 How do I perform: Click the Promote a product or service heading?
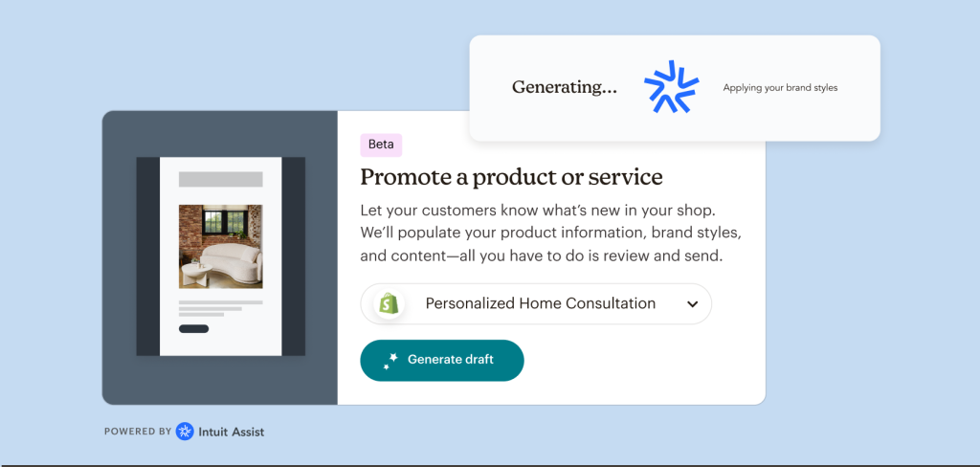click(511, 177)
